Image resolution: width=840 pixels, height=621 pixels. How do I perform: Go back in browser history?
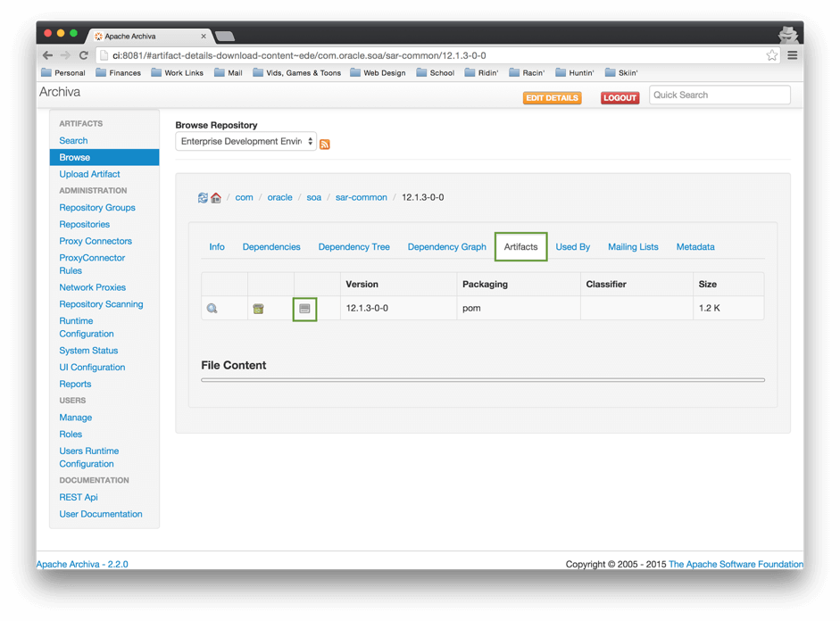[x=47, y=55]
